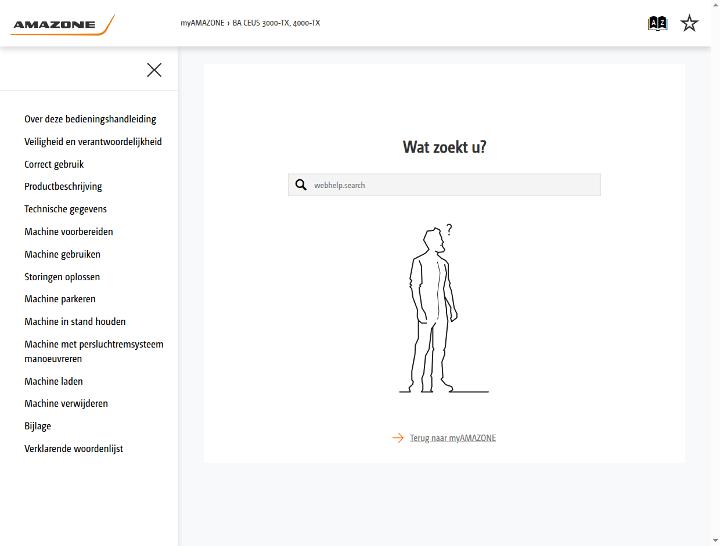Viewport: 720px width, 546px height.
Task: Select Correct gebruik in sidebar
Action: [54, 164]
